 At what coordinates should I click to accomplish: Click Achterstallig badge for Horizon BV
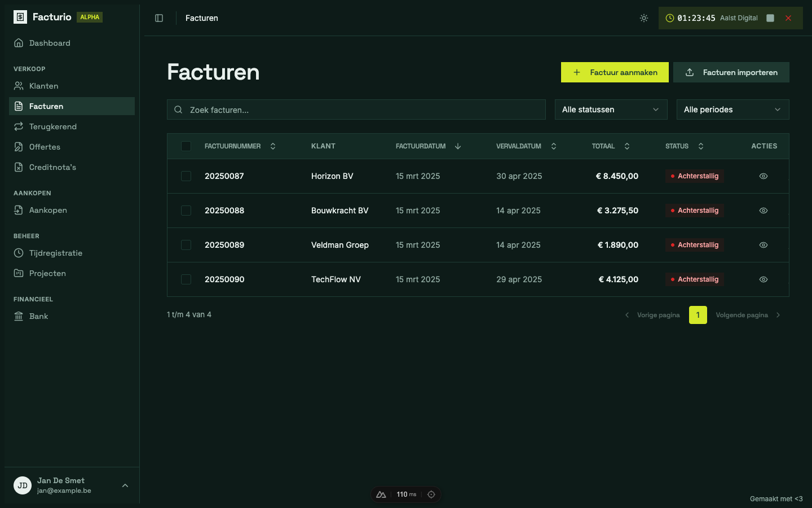[695, 176]
